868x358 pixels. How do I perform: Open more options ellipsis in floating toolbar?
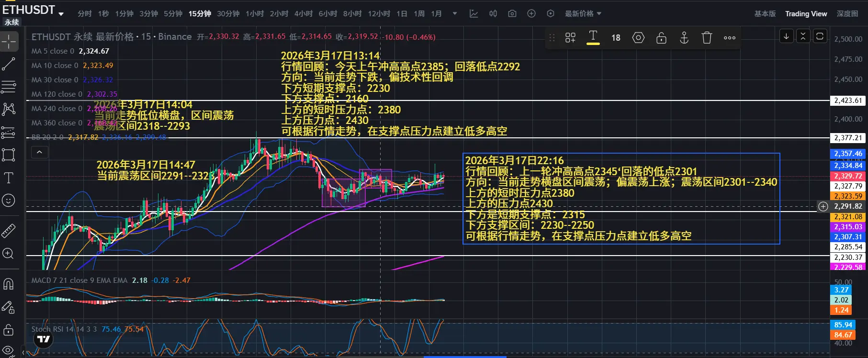tap(730, 38)
